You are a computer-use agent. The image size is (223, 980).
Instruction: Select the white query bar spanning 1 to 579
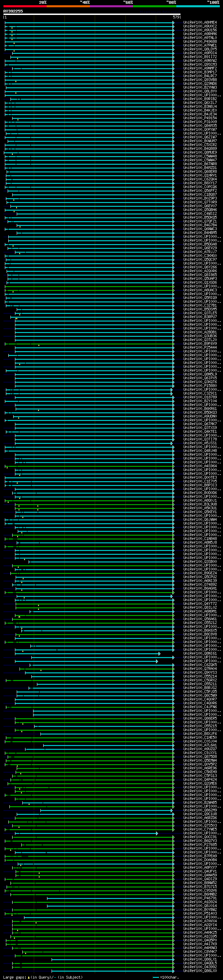[x=92, y=14]
